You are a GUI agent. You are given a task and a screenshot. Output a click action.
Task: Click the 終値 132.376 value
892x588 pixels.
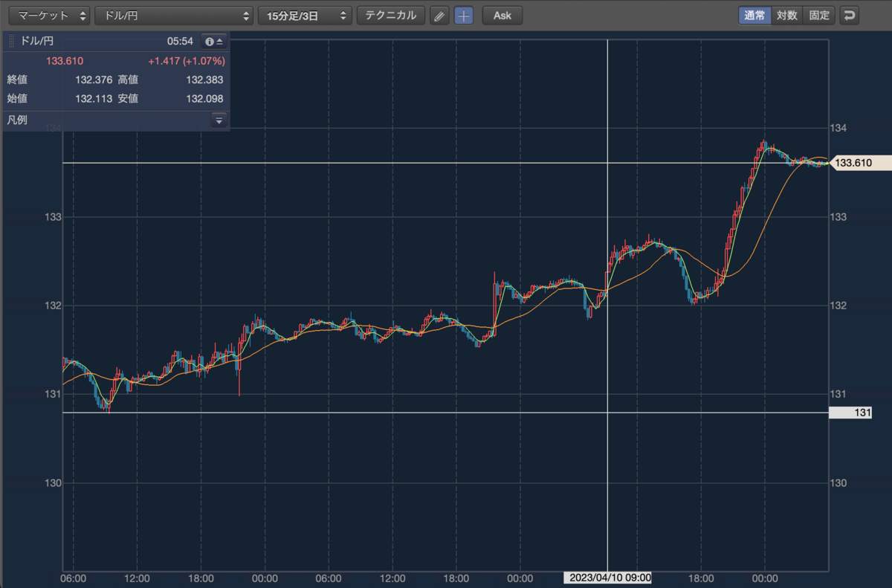coord(94,80)
